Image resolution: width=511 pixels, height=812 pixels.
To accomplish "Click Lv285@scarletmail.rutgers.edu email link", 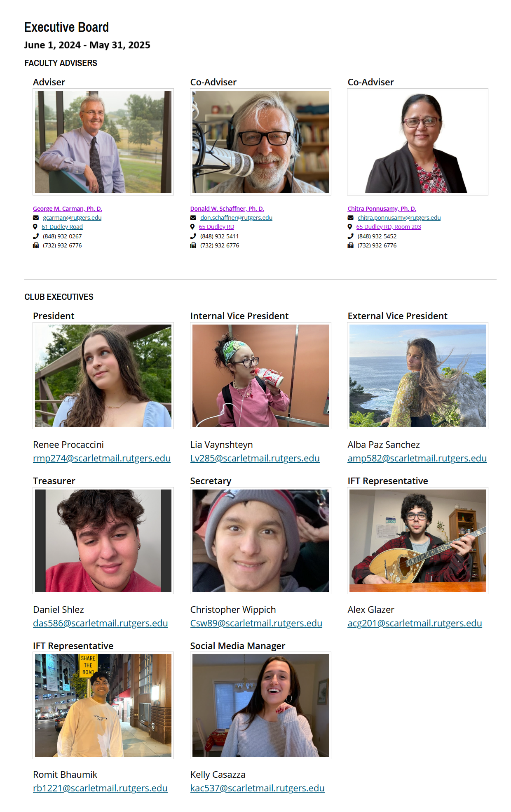I will pyautogui.click(x=255, y=458).
